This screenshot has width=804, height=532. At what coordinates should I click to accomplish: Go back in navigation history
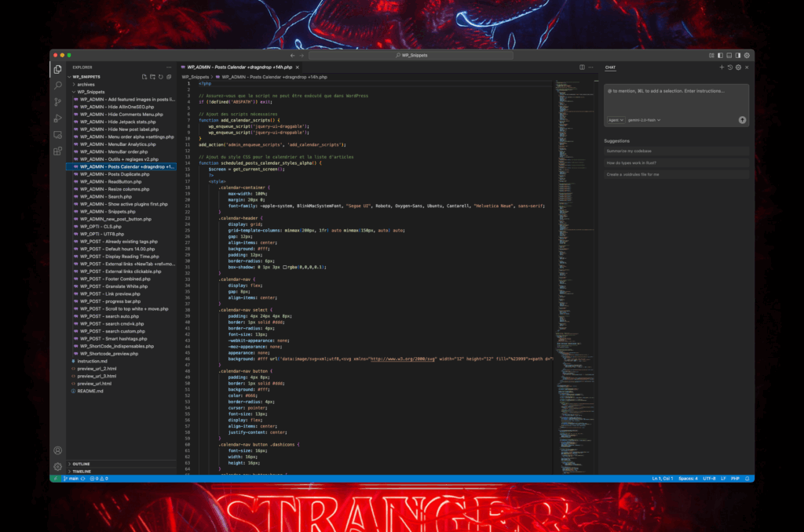click(x=293, y=56)
